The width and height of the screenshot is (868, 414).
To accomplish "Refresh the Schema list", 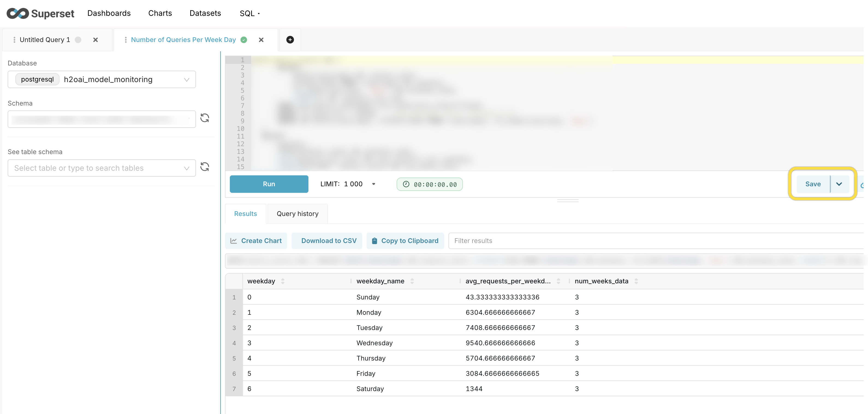I will click(205, 118).
